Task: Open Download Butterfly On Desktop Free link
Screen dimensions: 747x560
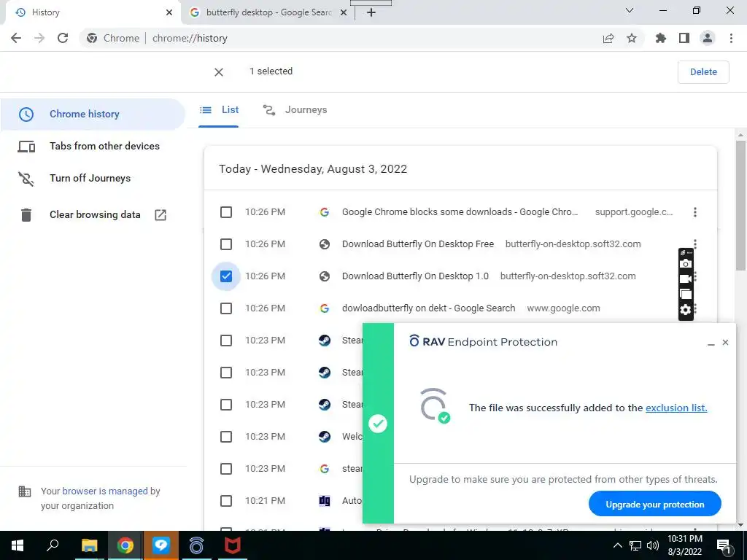Action: click(x=418, y=244)
